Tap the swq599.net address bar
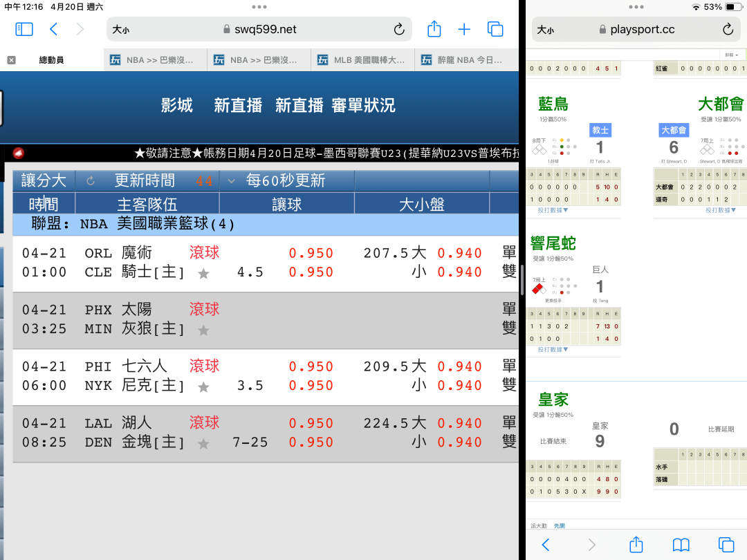747x560 pixels. click(x=259, y=30)
